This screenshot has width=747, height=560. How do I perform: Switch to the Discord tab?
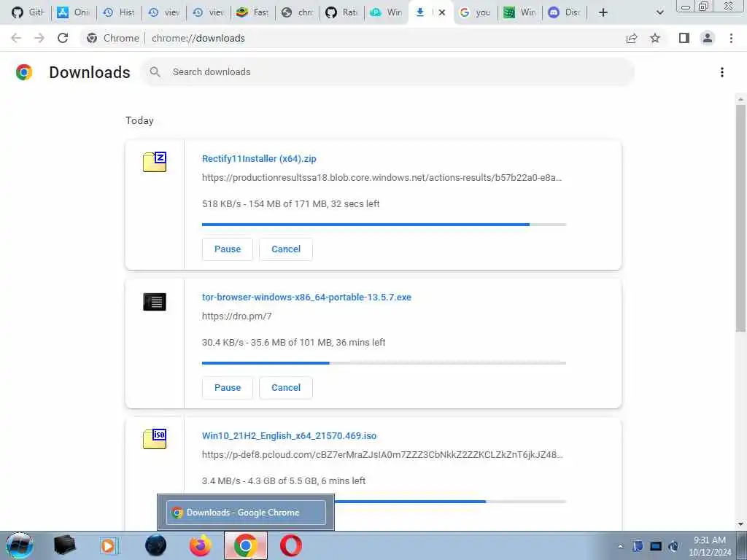click(x=564, y=12)
